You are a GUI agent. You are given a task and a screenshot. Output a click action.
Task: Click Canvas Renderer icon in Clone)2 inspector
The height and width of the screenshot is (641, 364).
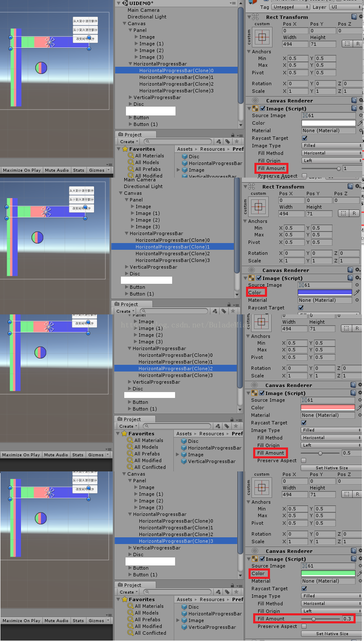254,385
